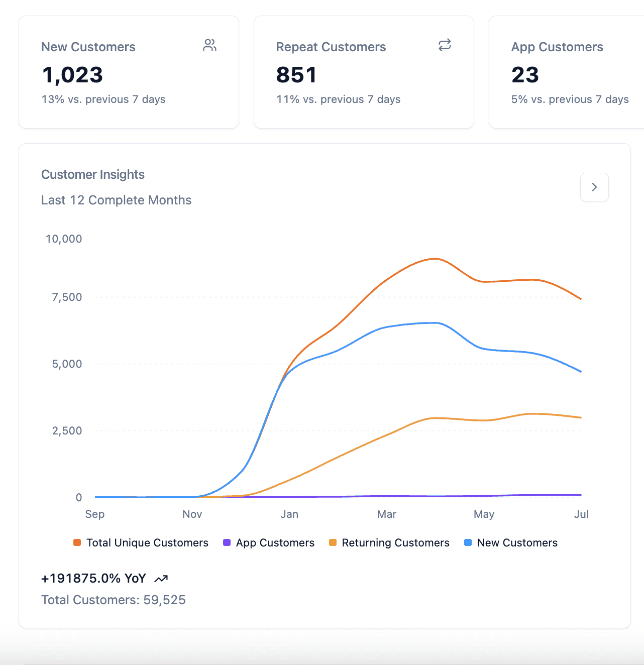Screen dimensions: 644x665
Task: Open the chevron arrow button in Customer Insights
Action: (594, 187)
